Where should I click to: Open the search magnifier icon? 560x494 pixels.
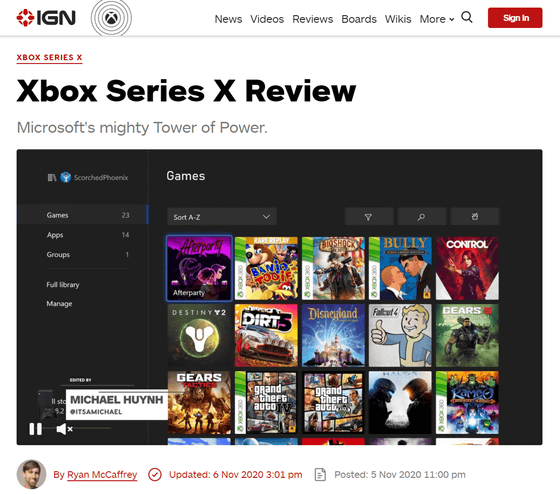tap(467, 17)
